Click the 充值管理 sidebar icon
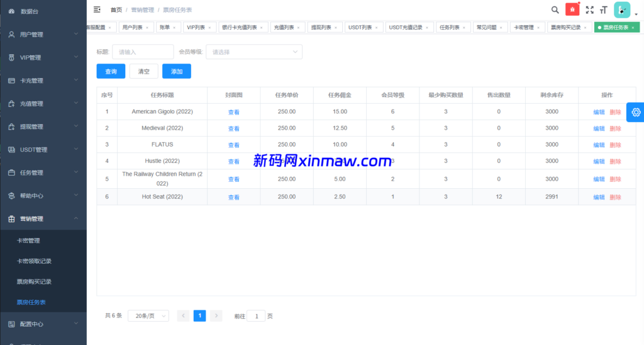Screen dimensions: 644x345 pos(11,104)
